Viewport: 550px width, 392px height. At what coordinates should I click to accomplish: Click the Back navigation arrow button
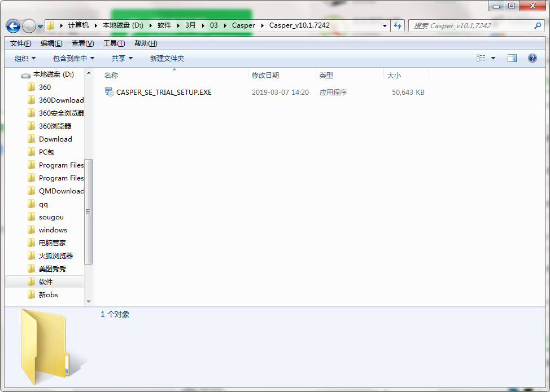(x=13, y=26)
